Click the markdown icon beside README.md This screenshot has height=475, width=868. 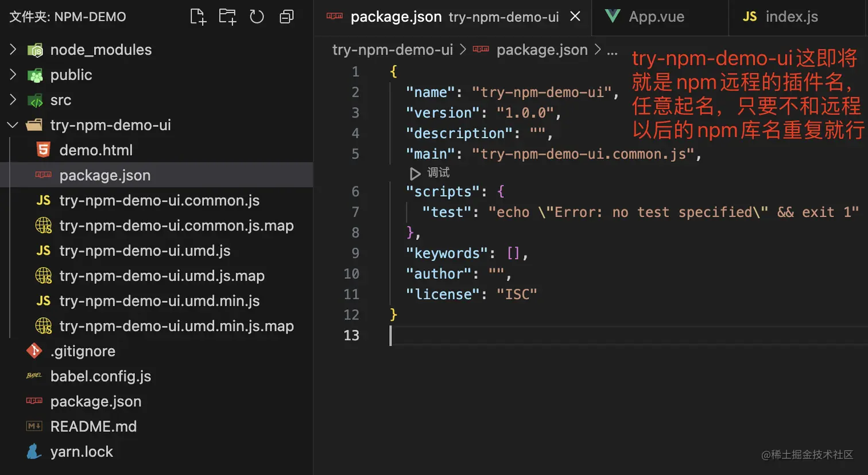tap(34, 426)
